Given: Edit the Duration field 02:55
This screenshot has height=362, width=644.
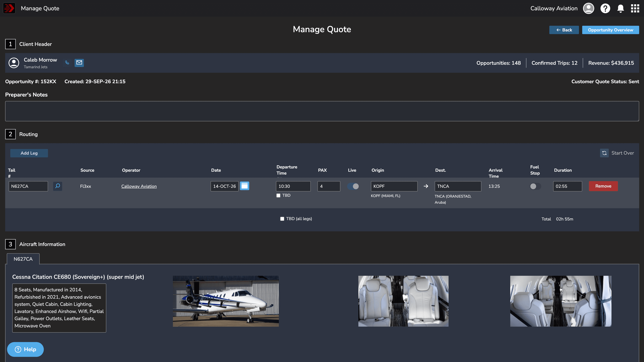Looking at the screenshot, I should [568, 186].
